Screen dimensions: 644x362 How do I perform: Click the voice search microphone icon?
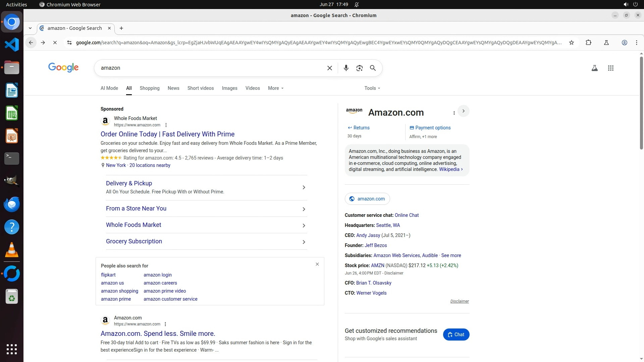346,68
